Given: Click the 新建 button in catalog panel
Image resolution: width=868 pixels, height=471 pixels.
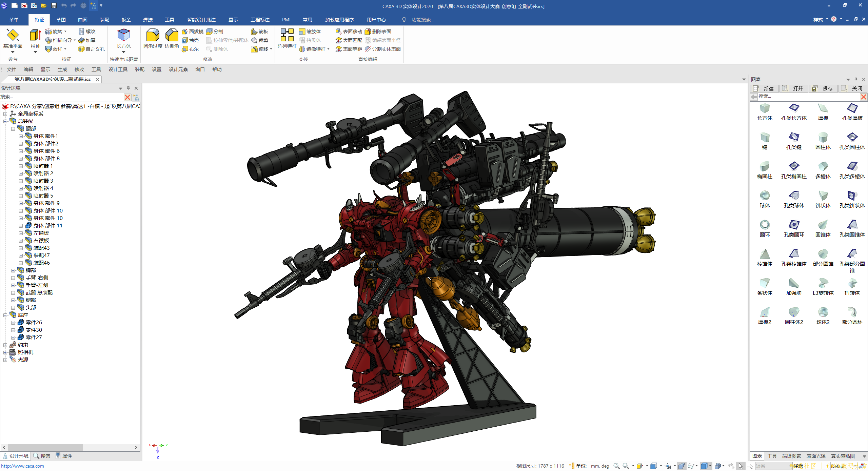Looking at the screenshot, I should point(765,88).
